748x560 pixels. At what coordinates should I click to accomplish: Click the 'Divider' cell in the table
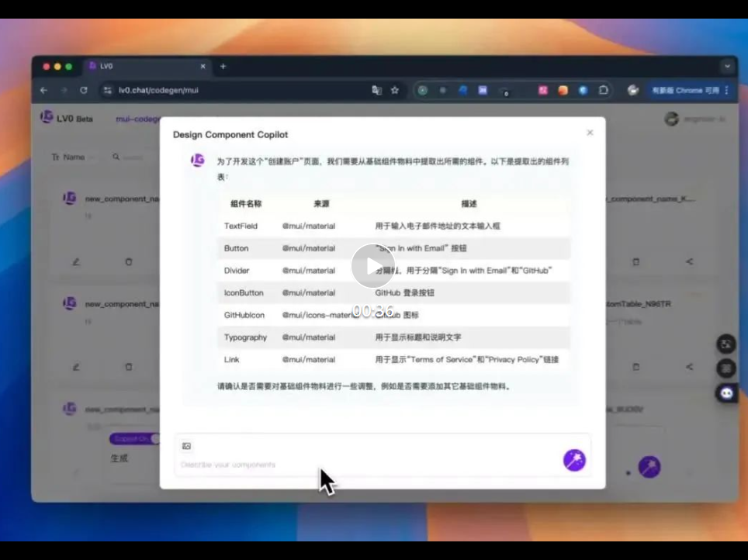tap(237, 271)
